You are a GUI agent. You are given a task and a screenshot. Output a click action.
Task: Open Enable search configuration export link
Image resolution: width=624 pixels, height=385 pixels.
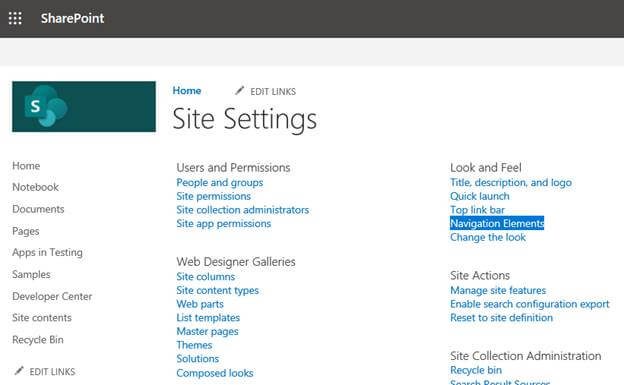pos(530,304)
